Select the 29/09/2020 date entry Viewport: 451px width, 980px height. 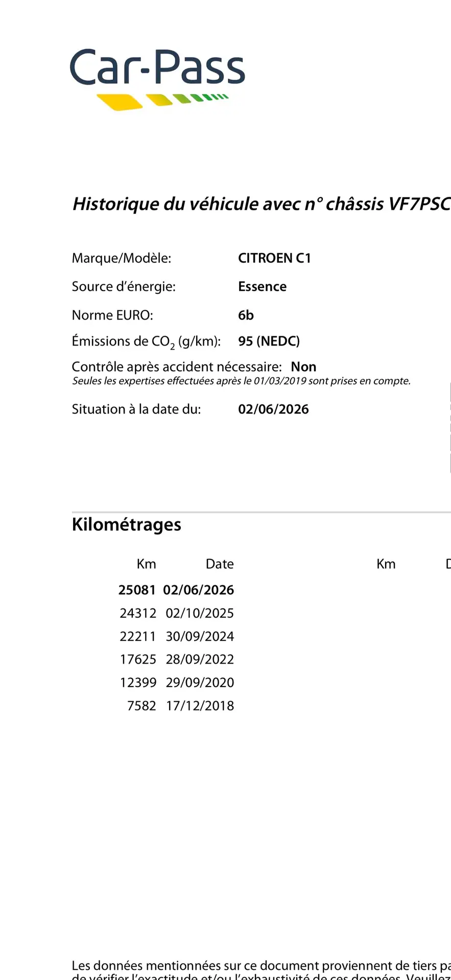(200, 682)
